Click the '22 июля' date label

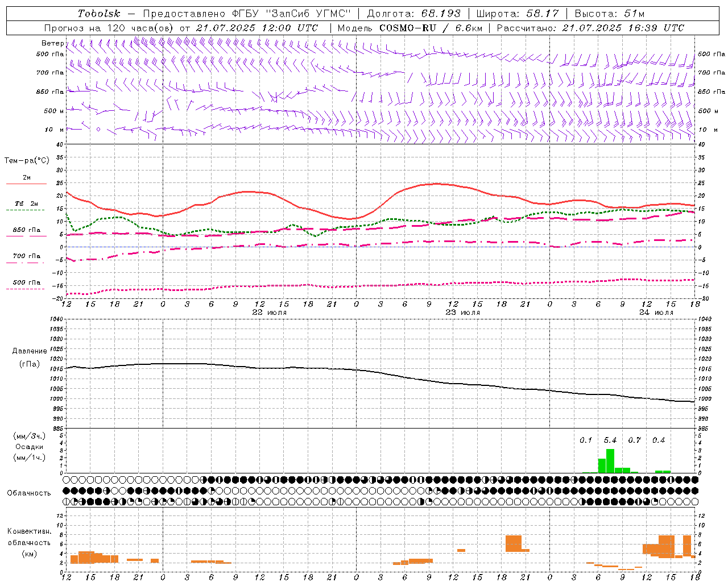269,313
